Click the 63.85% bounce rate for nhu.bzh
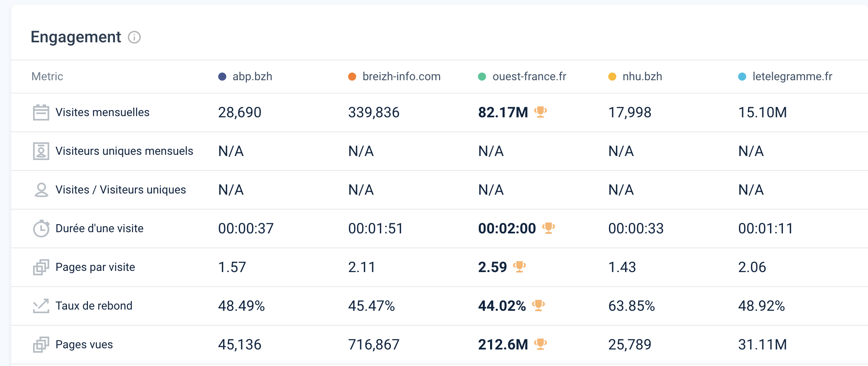 pyautogui.click(x=631, y=306)
